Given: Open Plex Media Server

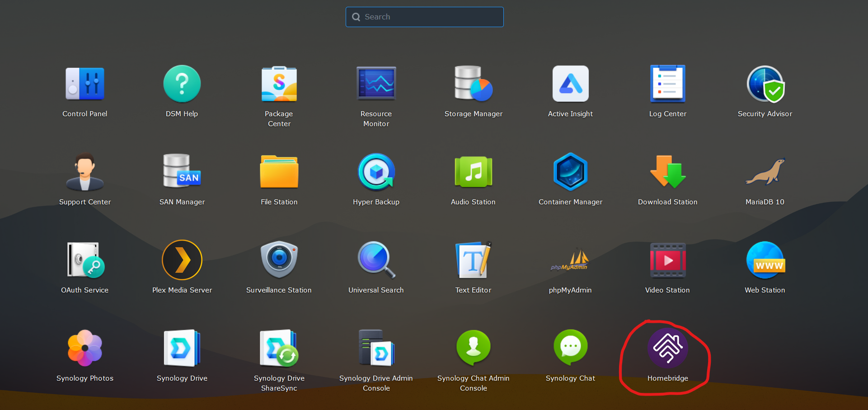Looking at the screenshot, I should [182, 260].
